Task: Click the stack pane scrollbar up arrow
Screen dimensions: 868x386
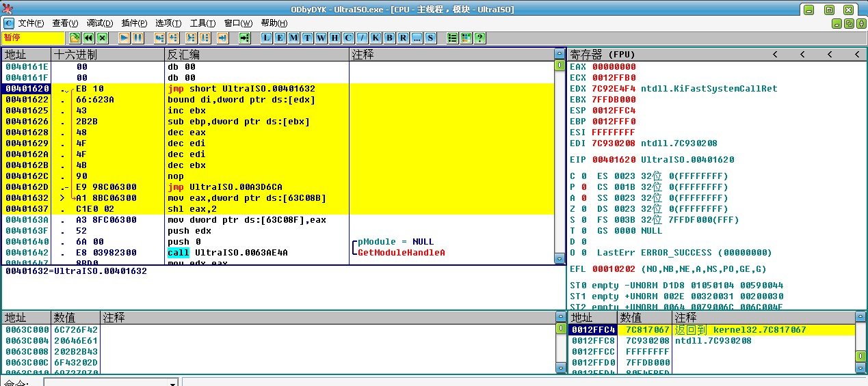Action: (x=860, y=318)
